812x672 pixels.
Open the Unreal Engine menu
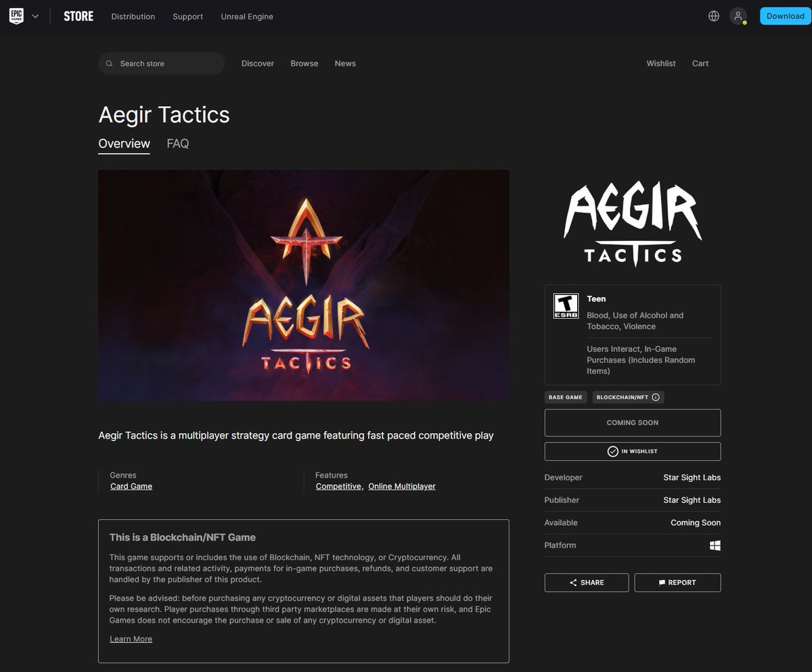pyautogui.click(x=247, y=16)
